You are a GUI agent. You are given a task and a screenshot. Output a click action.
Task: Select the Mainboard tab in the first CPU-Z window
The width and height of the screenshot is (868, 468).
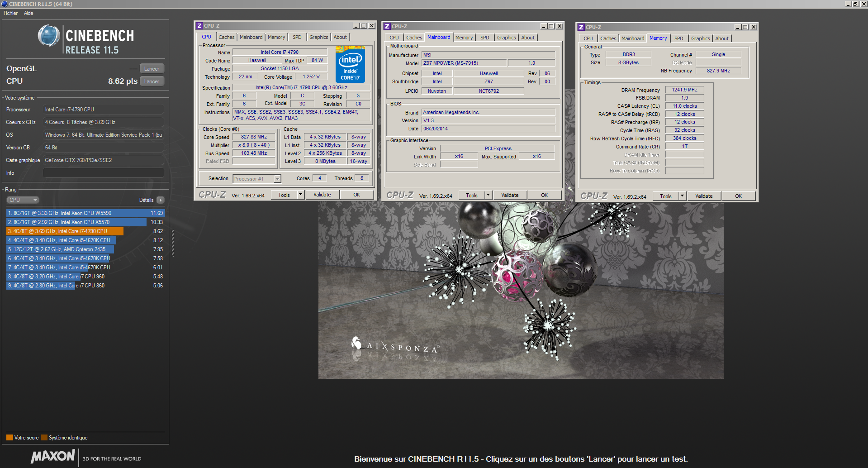click(251, 37)
